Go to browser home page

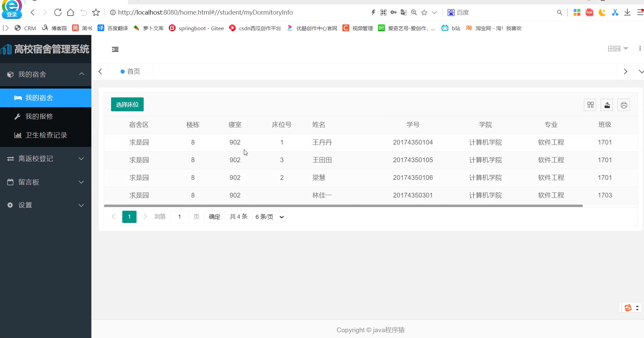point(70,13)
